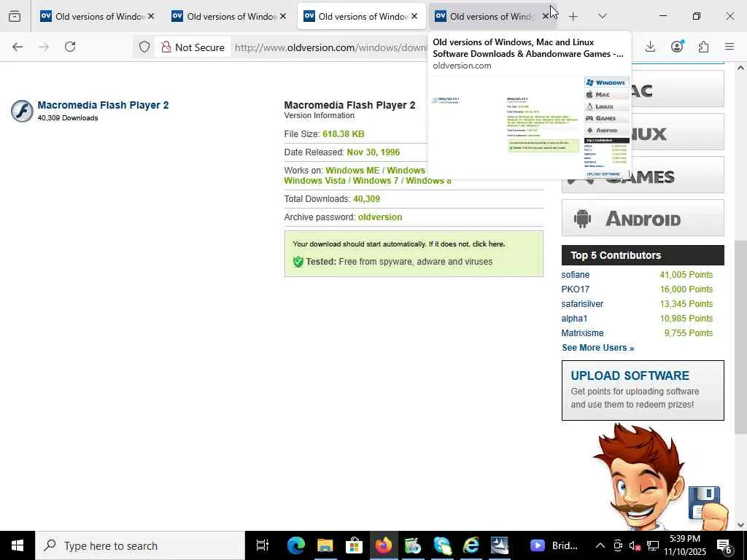Click Archive password value oldversion
Viewport: 747px width, 560px height.
click(x=380, y=217)
